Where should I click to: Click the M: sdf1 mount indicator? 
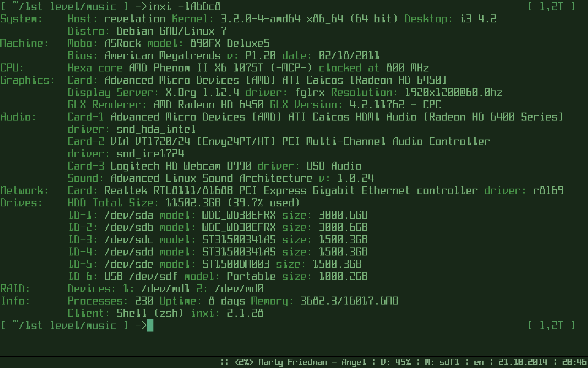pos(442,362)
